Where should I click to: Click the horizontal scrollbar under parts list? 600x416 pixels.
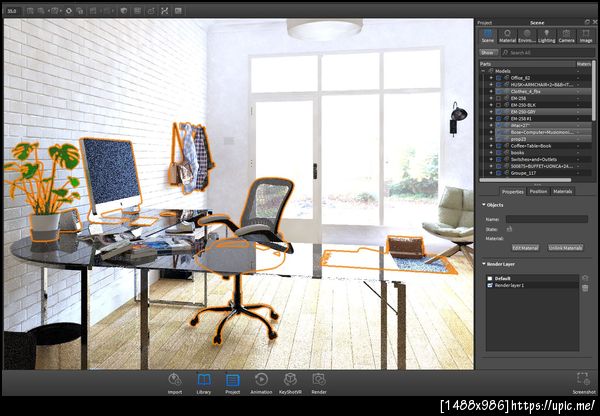click(525, 180)
